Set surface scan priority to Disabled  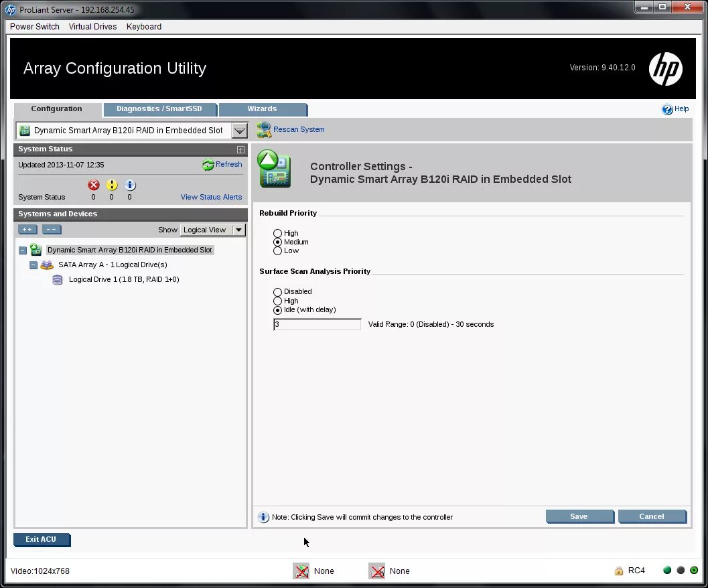coord(278,292)
